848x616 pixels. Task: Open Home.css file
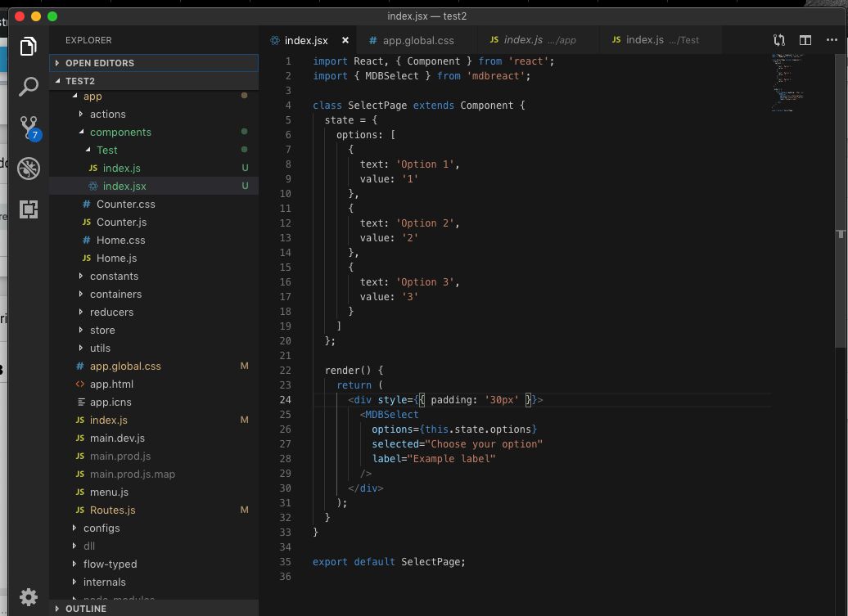click(154, 240)
